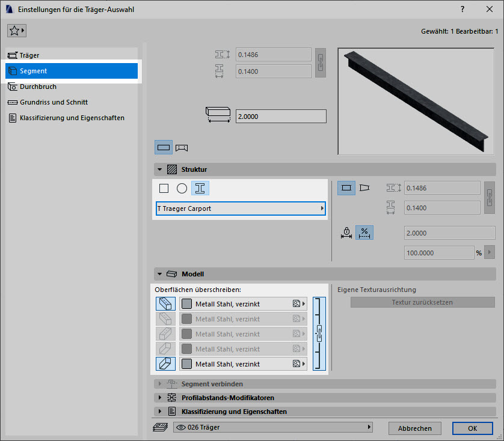Select the fixed-length lock segment icon
Image resolution: width=504 pixels, height=441 pixels.
click(346, 233)
